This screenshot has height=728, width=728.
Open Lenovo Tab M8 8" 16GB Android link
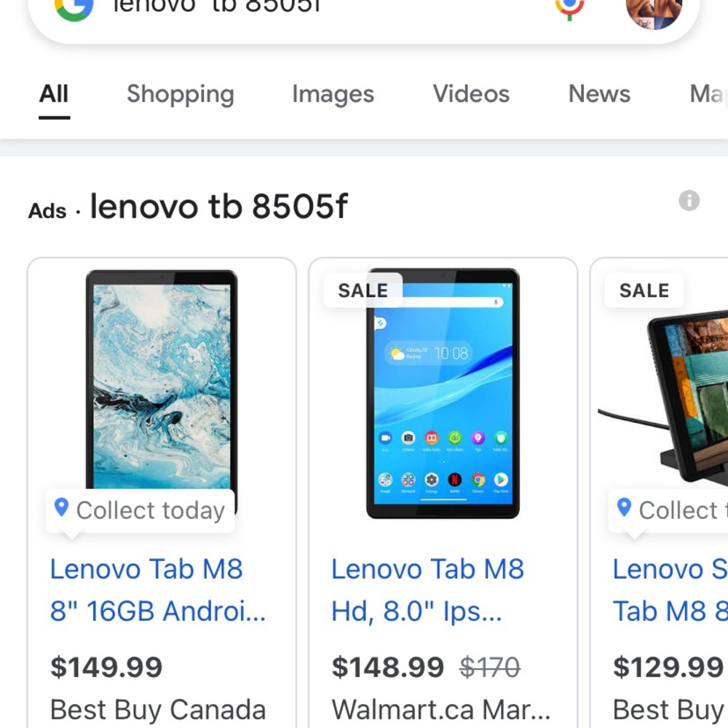coord(158,590)
